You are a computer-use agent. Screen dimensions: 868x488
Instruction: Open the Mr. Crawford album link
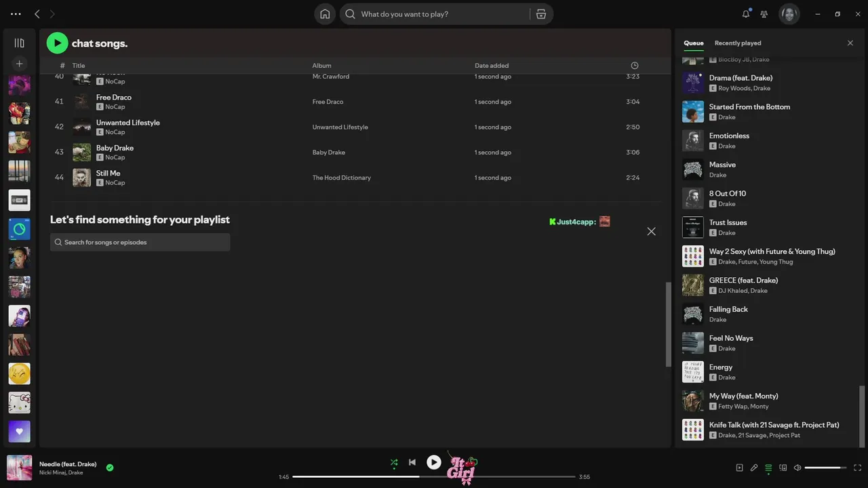click(330, 77)
